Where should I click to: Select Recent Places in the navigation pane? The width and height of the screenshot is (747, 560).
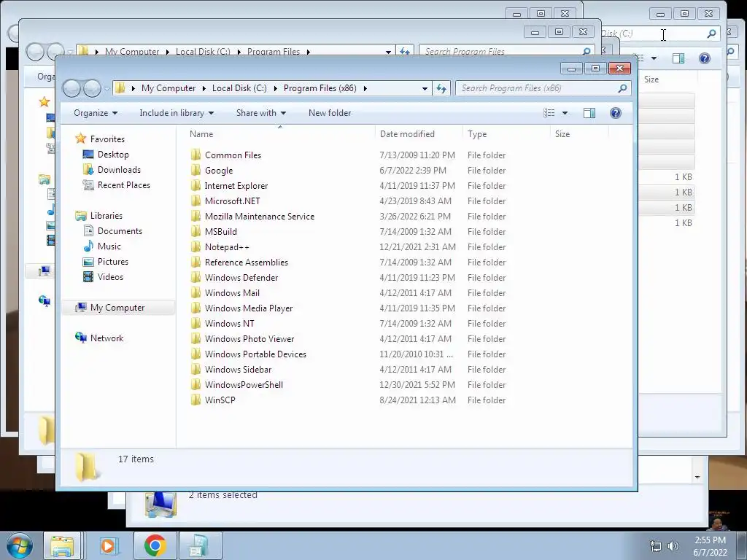pyautogui.click(x=124, y=184)
